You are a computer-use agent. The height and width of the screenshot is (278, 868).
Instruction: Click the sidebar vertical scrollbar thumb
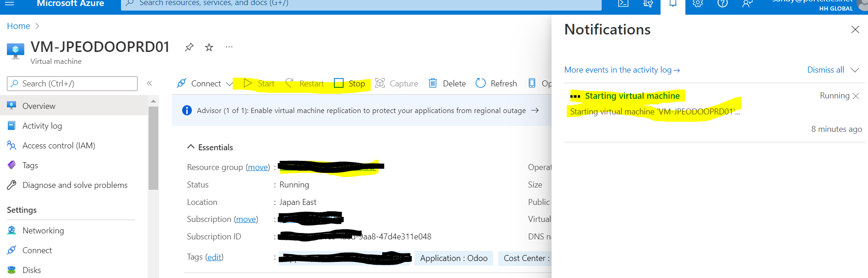[x=153, y=148]
